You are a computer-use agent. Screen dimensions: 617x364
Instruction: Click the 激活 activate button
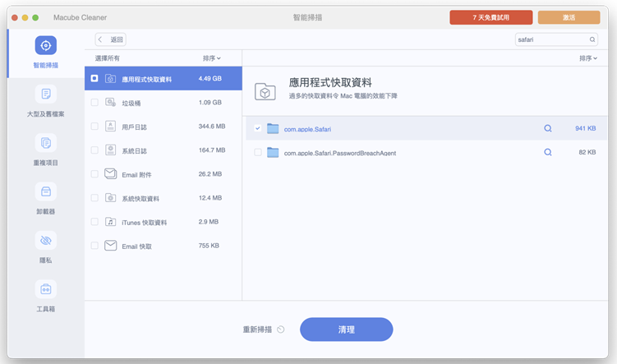(x=569, y=17)
